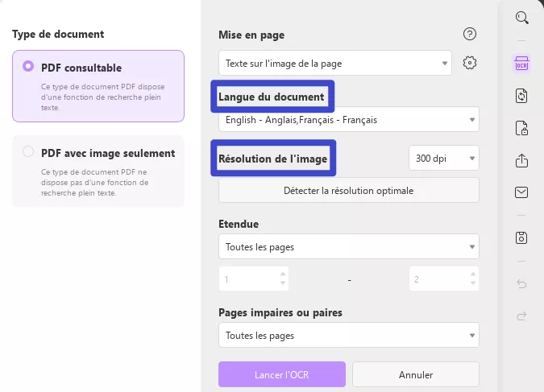Open layout settings gear icon

click(471, 63)
